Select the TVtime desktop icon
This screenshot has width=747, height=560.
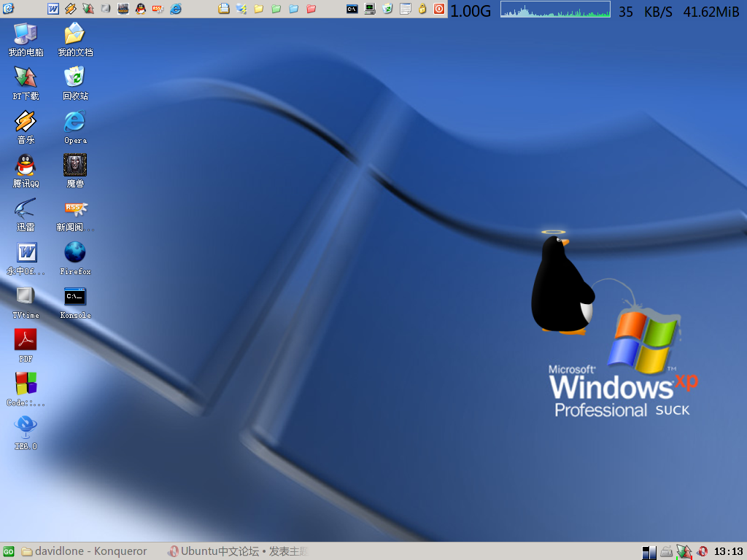click(26, 303)
